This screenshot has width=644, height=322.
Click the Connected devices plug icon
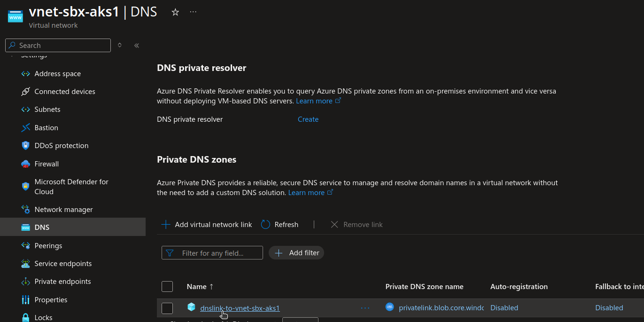[x=26, y=92]
